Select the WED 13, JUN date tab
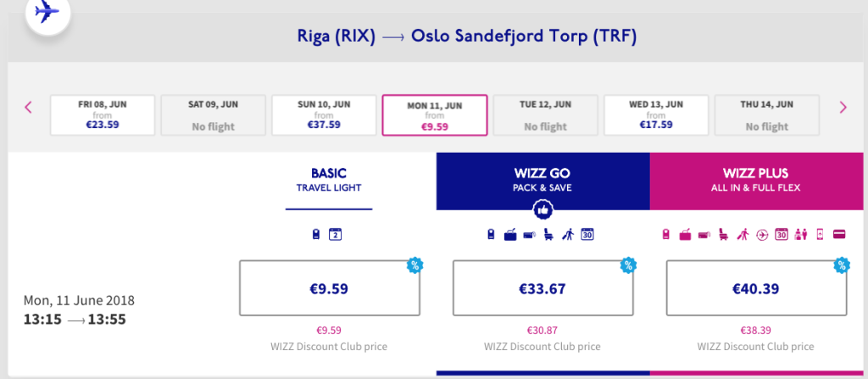The image size is (868, 379). coord(655,114)
